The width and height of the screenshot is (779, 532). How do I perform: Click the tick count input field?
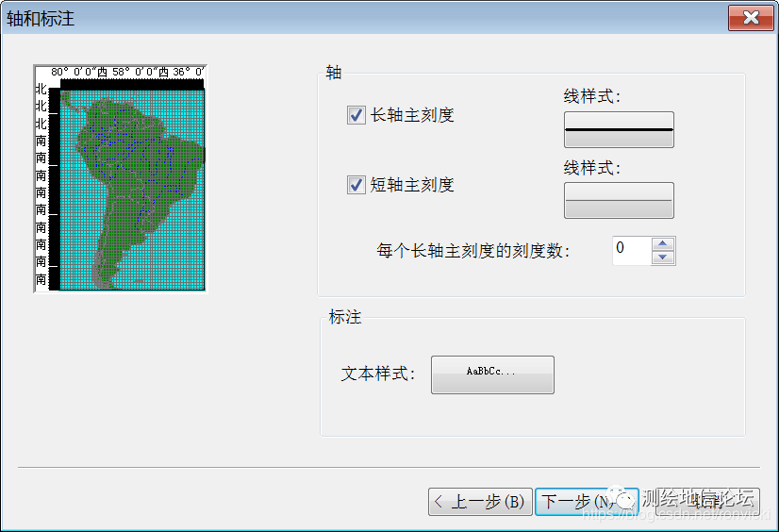[632, 250]
